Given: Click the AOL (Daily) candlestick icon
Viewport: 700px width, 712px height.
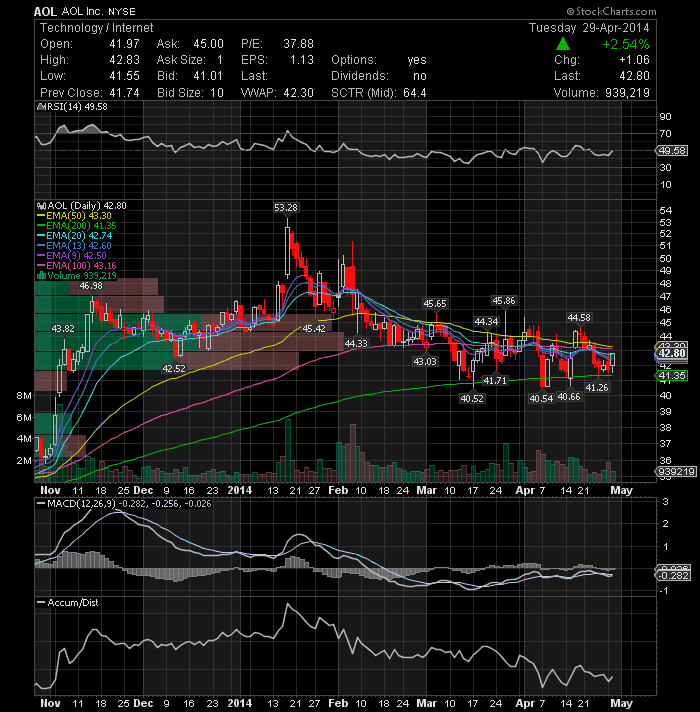Looking at the screenshot, I should pos(41,206).
